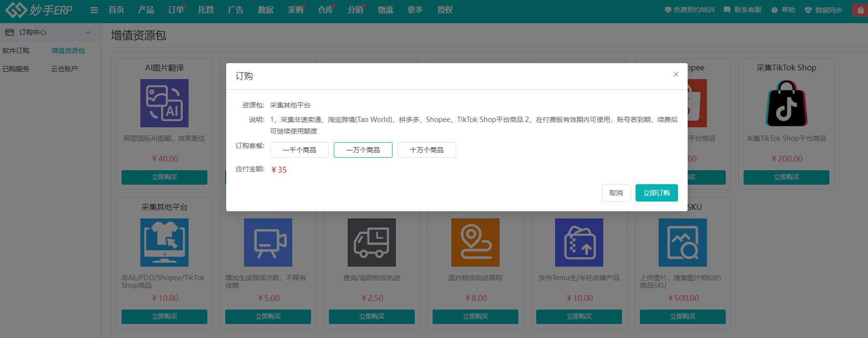Click the 采集其他平台 card's t-shirt monitor icon
Image resolution: width=868 pixels, height=338 pixels.
pos(164,243)
